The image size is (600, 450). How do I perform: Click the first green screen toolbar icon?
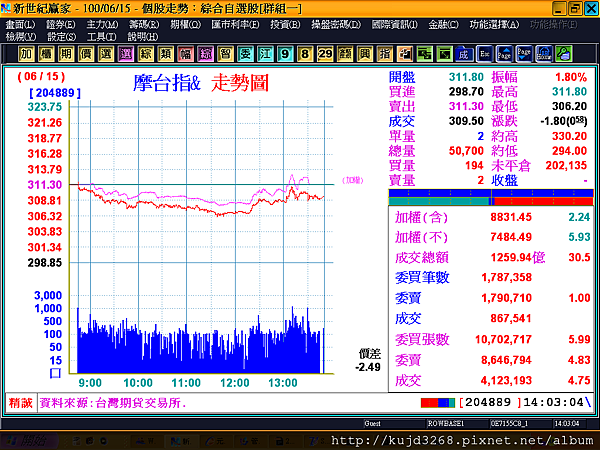pyautogui.click(x=424, y=54)
